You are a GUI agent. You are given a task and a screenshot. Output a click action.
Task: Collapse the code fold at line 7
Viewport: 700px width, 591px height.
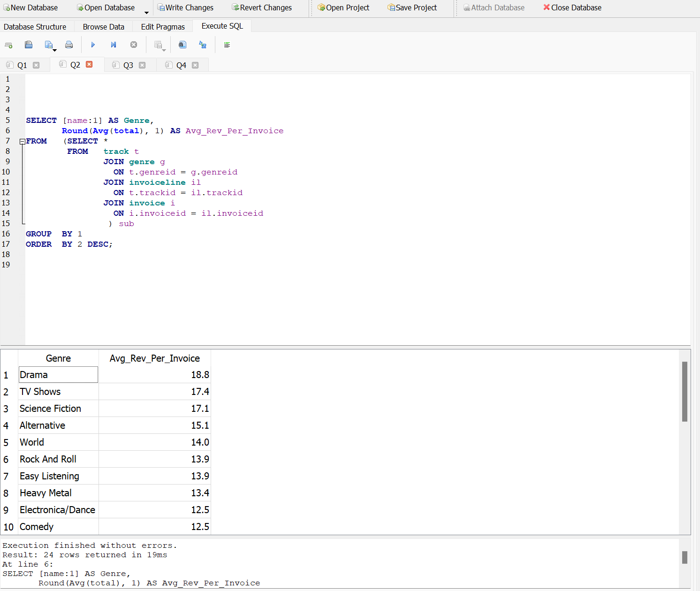[x=22, y=141]
